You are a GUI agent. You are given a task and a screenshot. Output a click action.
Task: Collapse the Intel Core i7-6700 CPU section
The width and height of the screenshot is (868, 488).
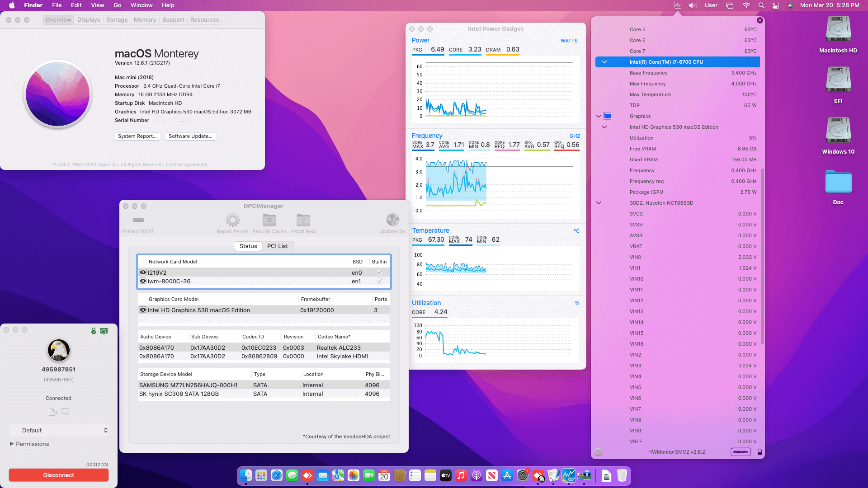pos(604,62)
